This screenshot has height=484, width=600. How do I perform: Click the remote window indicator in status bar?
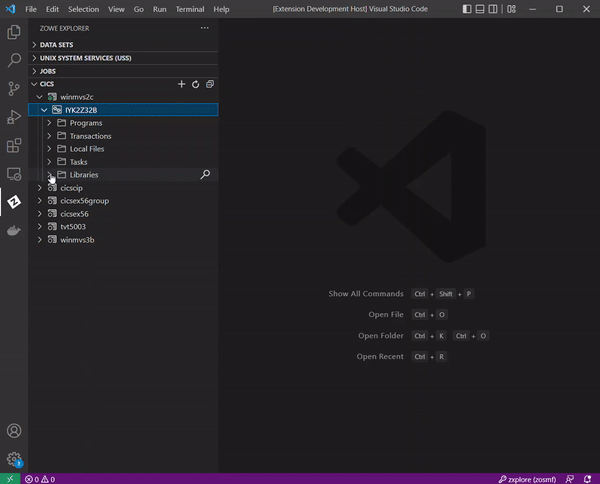(10, 479)
